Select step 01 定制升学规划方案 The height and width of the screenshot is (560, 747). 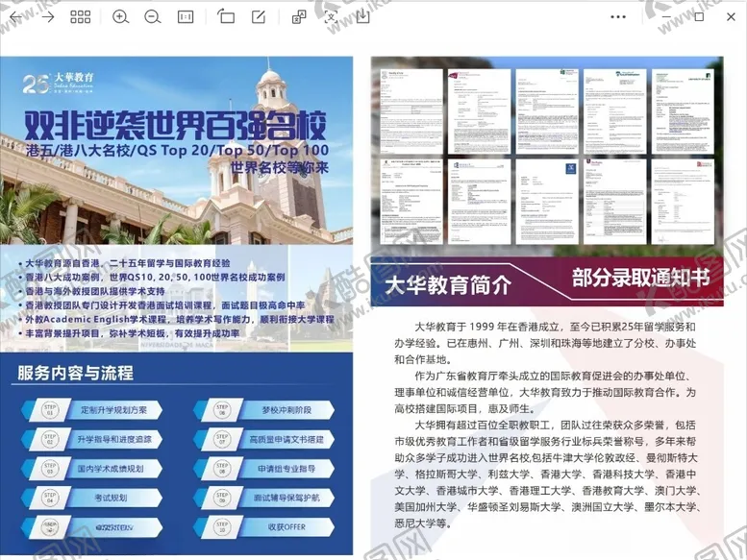(92, 410)
